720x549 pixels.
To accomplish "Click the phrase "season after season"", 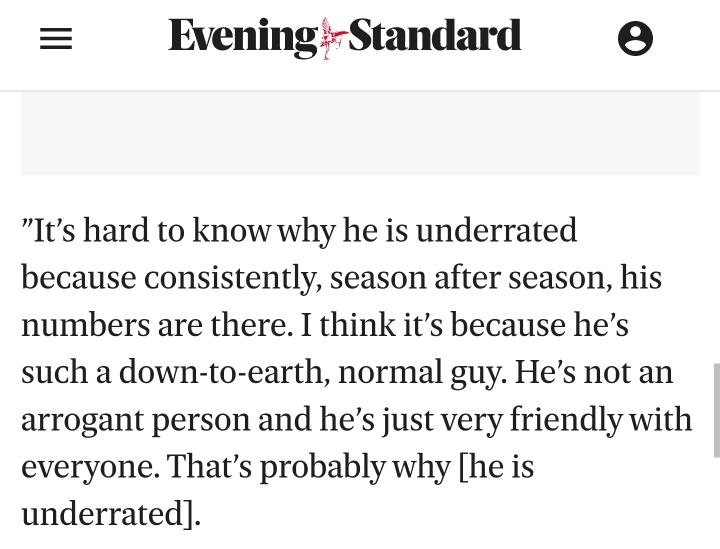I will 471,278.
